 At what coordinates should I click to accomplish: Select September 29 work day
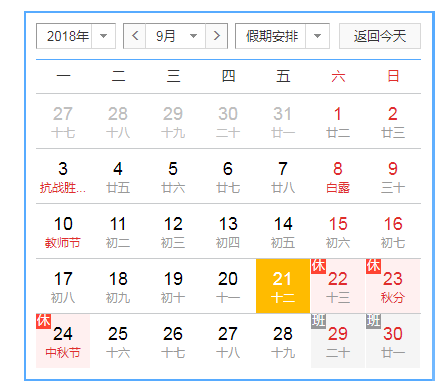click(338, 341)
